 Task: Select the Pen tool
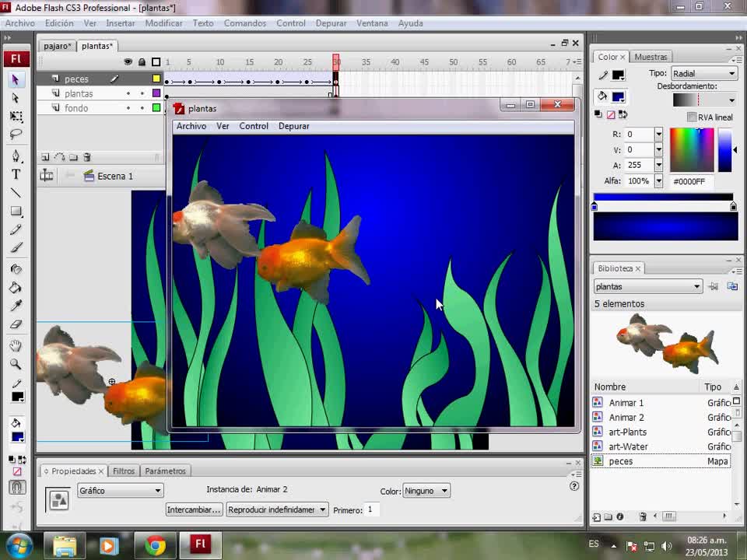click(x=16, y=156)
